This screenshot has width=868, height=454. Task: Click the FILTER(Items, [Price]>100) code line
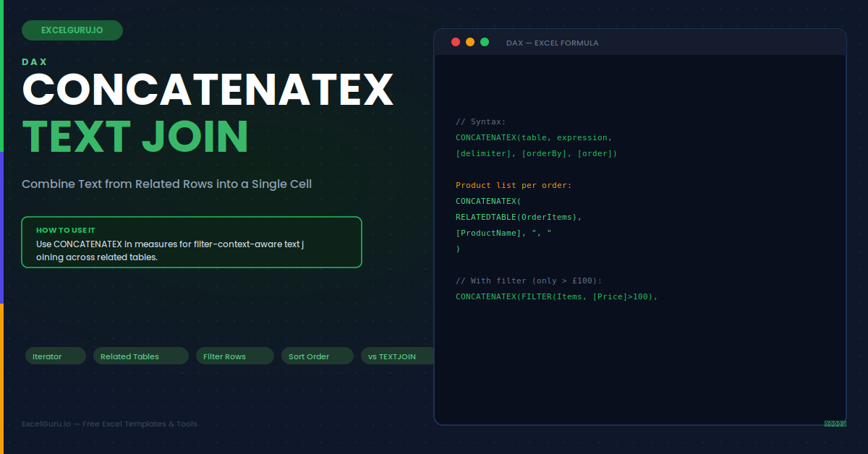(557, 296)
